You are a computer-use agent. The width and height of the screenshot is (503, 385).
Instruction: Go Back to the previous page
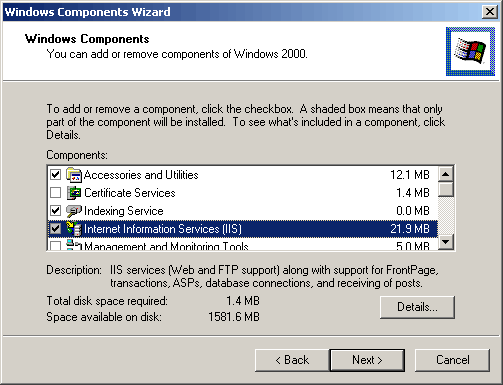(x=292, y=360)
